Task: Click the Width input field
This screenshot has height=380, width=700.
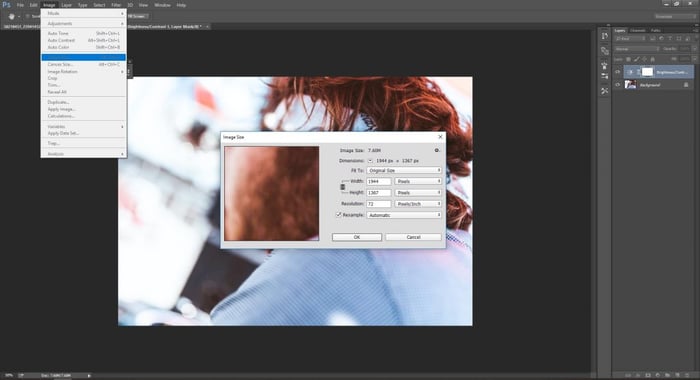Action: (x=379, y=181)
